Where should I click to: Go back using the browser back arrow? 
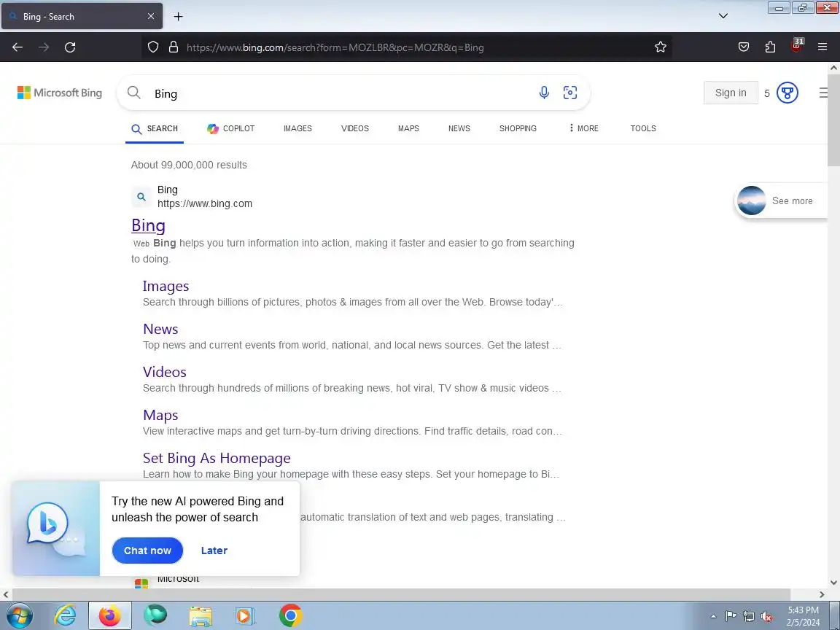[17, 47]
